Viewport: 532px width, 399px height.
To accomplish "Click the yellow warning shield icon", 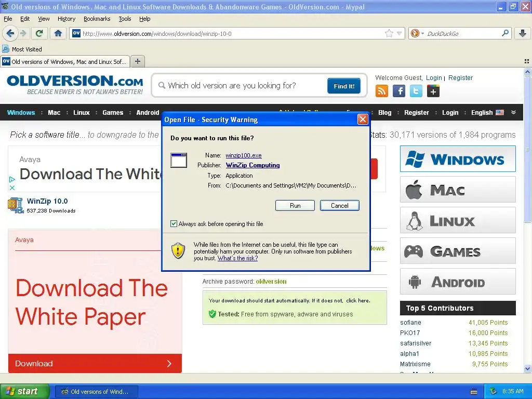I will tap(178, 251).
